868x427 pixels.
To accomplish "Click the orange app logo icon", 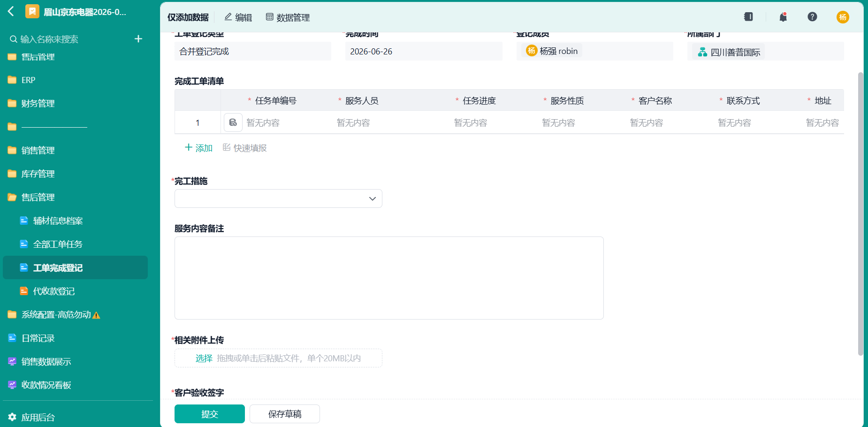I will point(32,11).
